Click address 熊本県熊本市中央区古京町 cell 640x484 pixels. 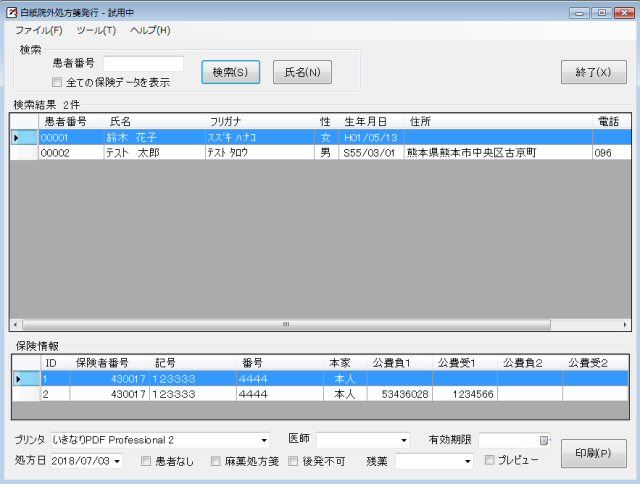click(x=498, y=153)
